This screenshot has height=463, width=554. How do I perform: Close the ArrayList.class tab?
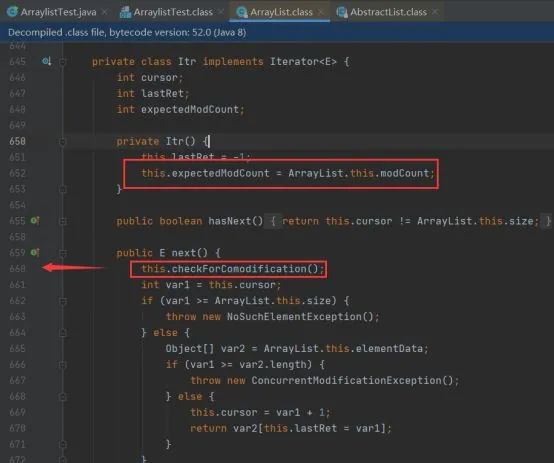[x=321, y=12]
